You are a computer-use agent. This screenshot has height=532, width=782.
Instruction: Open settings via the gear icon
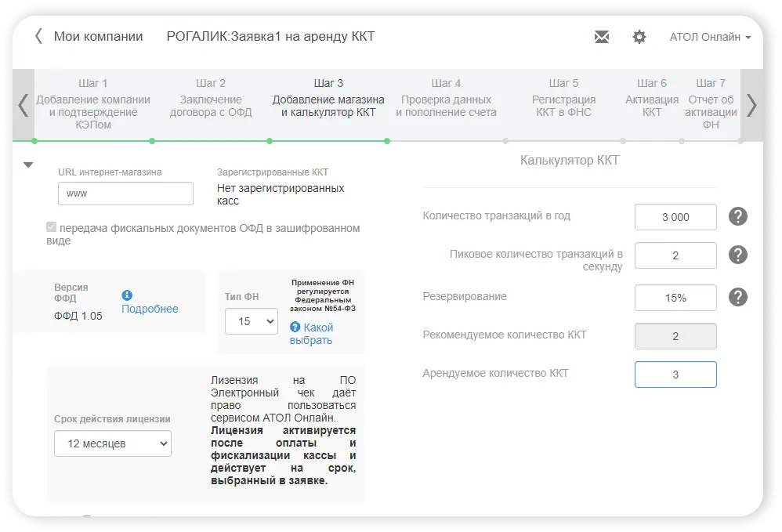coord(639,37)
